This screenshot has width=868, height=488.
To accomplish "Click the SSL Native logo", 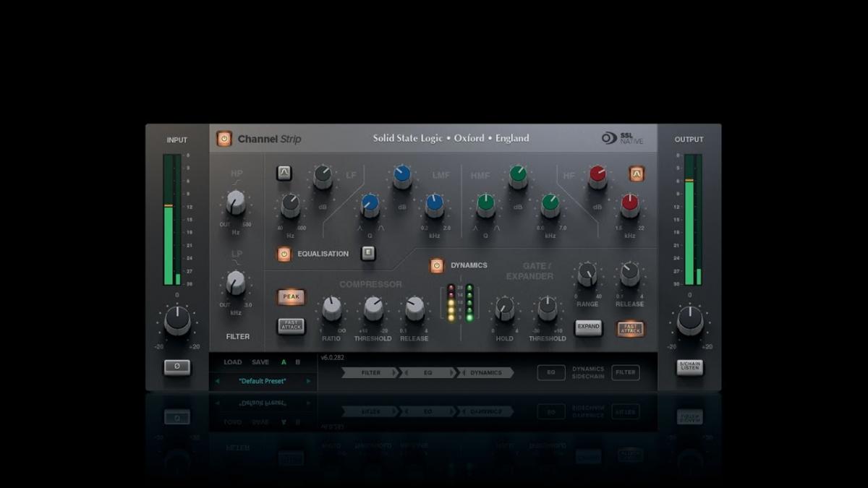I will [622, 138].
